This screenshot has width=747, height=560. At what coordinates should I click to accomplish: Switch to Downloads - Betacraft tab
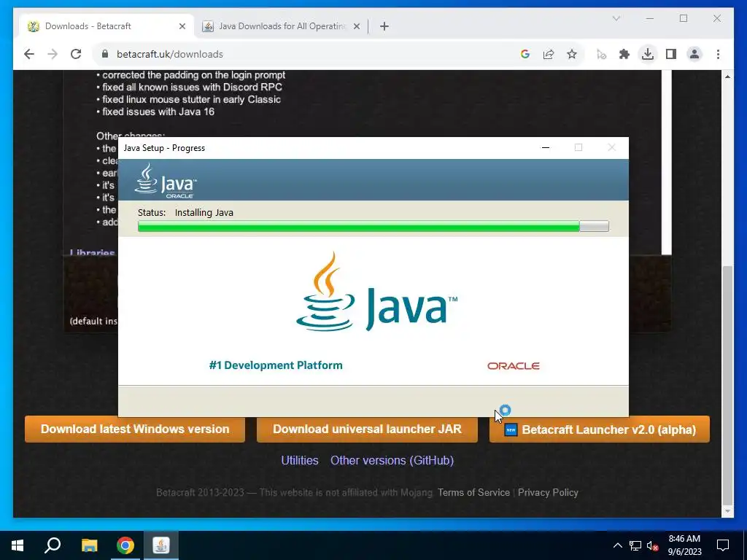pos(107,26)
